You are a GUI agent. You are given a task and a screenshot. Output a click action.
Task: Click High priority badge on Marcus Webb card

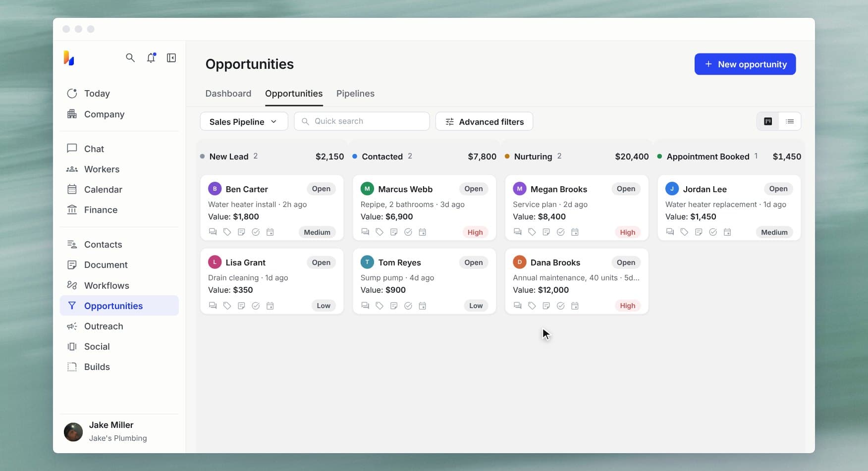(475, 232)
